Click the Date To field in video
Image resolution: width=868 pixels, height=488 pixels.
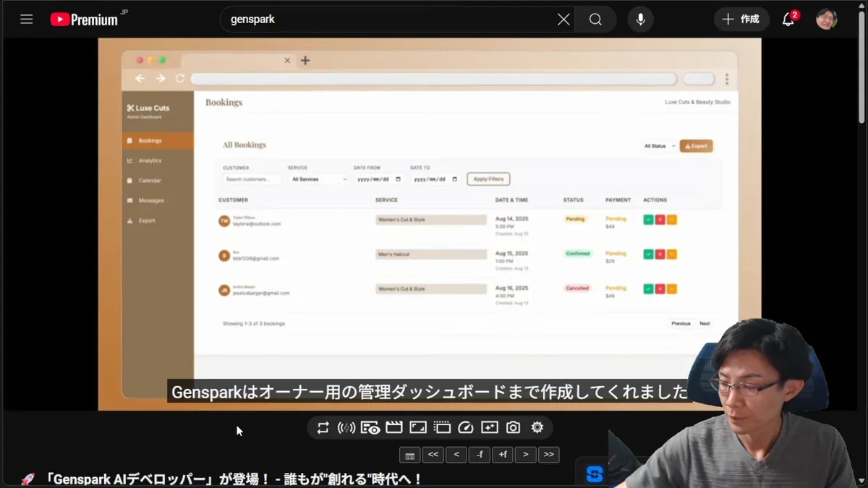click(x=435, y=179)
